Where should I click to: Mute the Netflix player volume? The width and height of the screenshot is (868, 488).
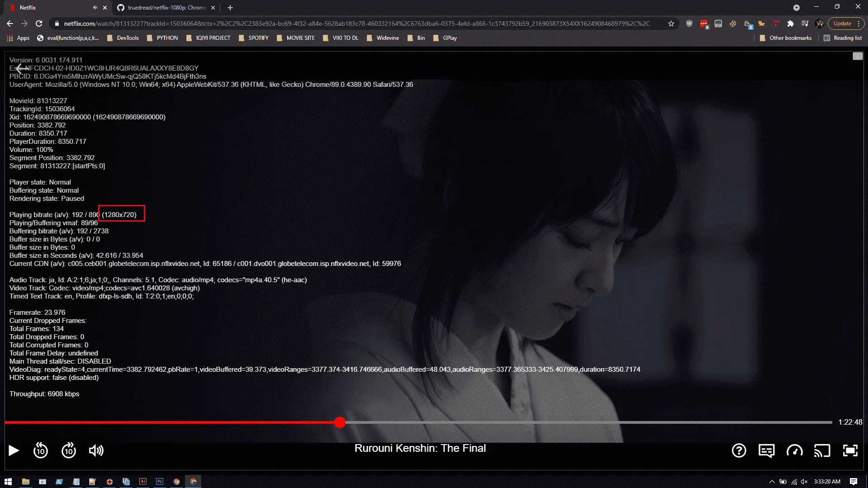tap(96, 450)
